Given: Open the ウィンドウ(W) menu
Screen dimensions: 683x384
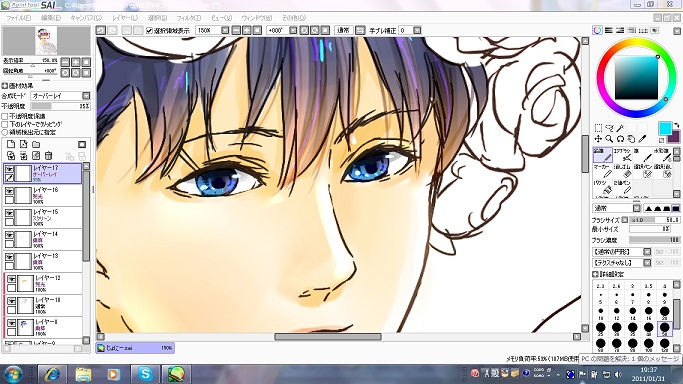Looking at the screenshot, I should point(257,18).
